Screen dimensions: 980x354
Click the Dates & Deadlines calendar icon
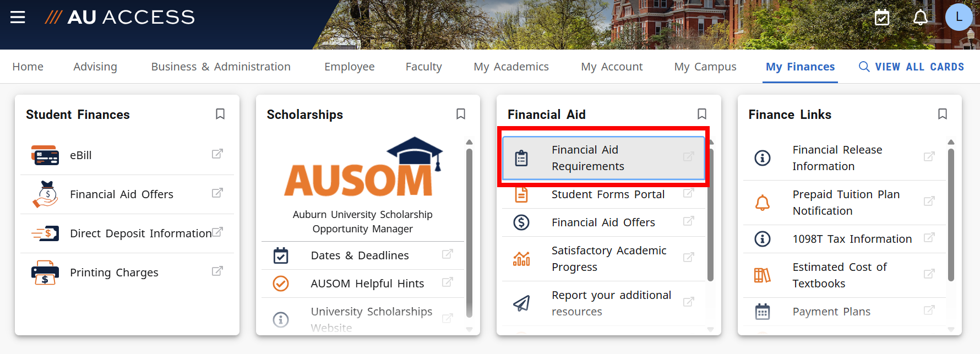click(x=281, y=255)
